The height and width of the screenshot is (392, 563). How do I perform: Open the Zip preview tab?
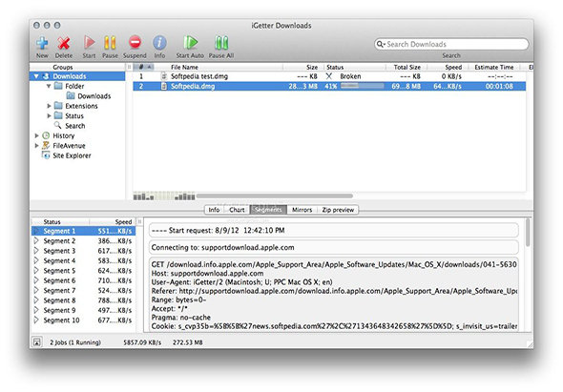coord(338,210)
